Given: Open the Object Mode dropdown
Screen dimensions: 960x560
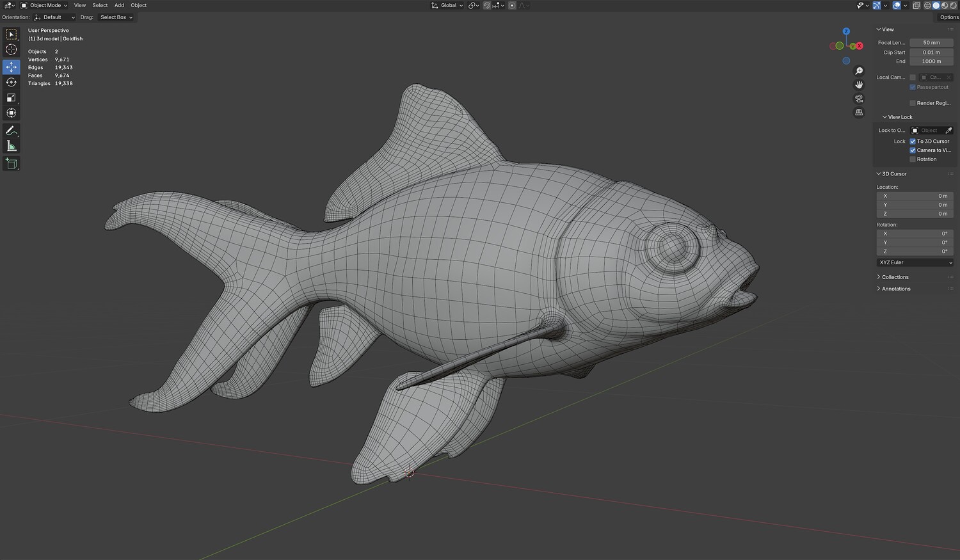Looking at the screenshot, I should pos(44,5).
